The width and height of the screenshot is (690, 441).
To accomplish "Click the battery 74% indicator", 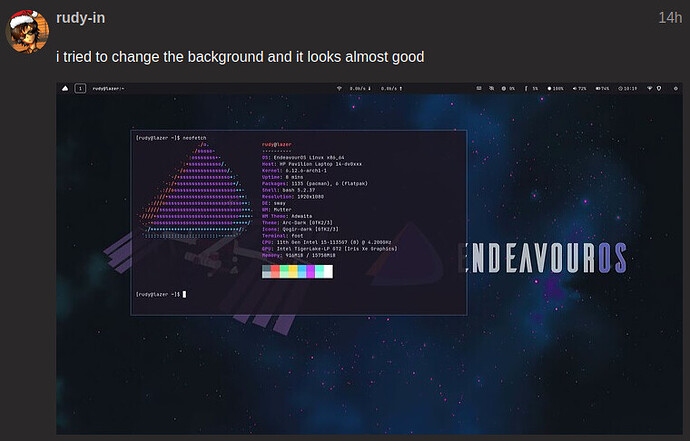I will click(x=602, y=88).
